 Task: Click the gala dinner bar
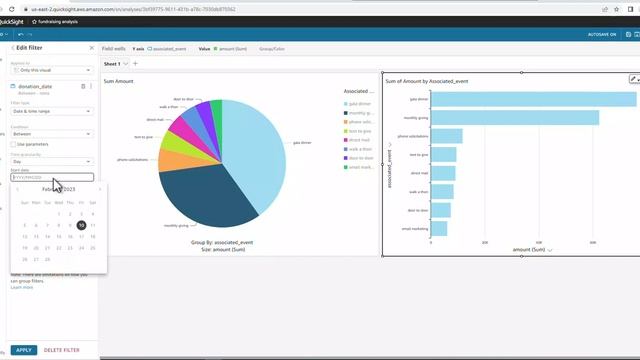click(x=533, y=100)
